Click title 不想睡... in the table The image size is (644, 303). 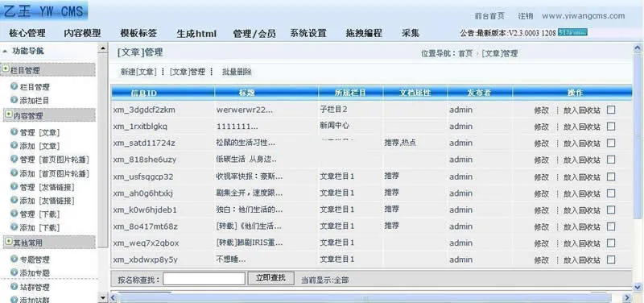(231, 259)
